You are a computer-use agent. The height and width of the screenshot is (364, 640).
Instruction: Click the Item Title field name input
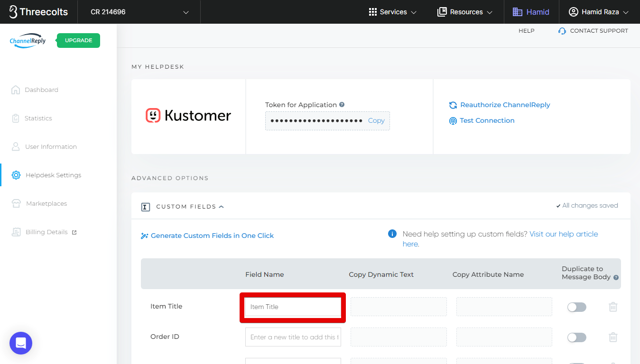(x=293, y=307)
